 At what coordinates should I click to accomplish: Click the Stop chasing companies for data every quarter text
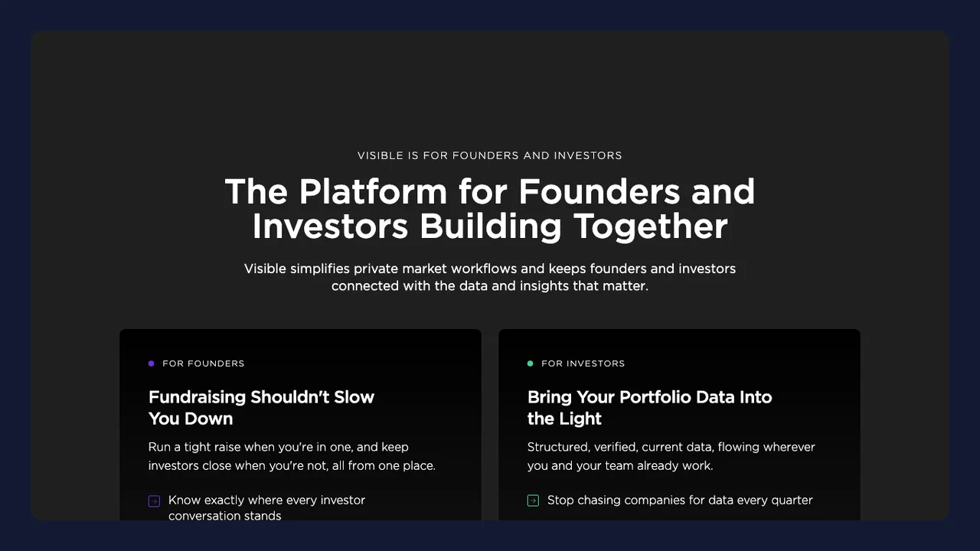point(680,500)
